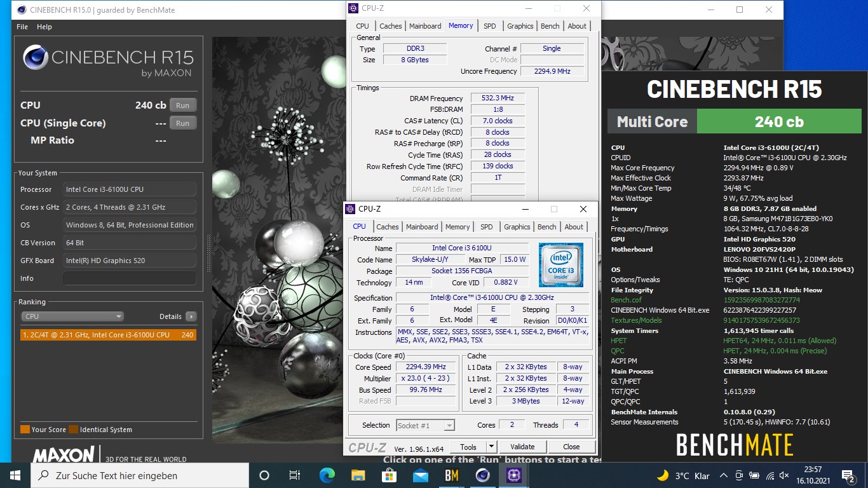Click the Validate button in CPU-Z
The height and width of the screenshot is (488, 868).
(522, 447)
